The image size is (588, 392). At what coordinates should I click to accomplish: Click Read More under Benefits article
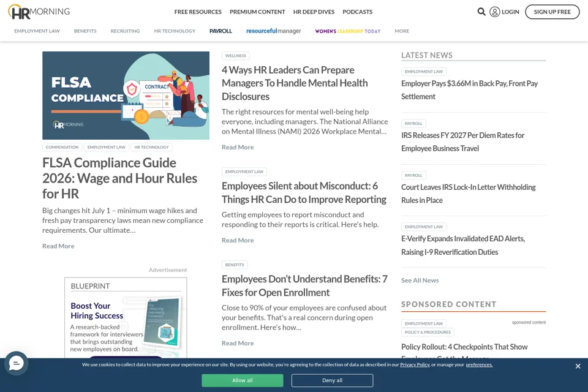[x=238, y=343]
